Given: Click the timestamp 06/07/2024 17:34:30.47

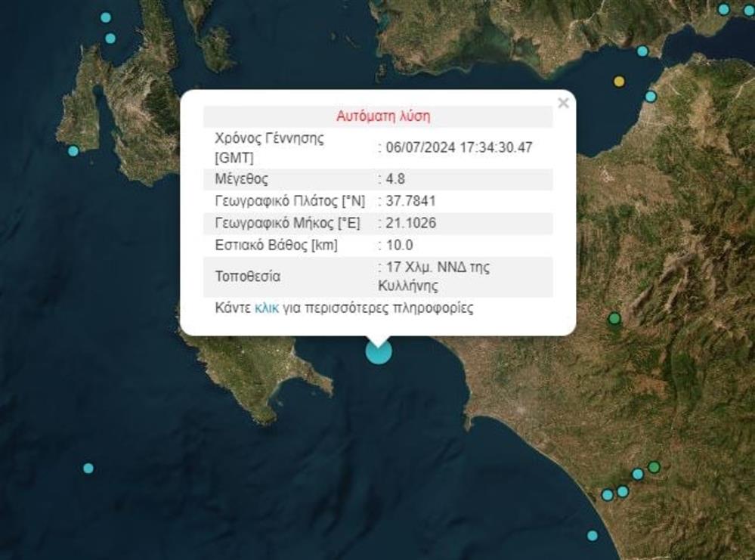Looking at the screenshot, I should (x=457, y=147).
